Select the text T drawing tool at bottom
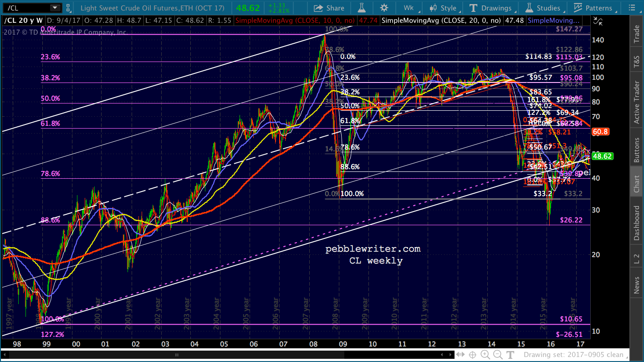The height and width of the screenshot is (362, 644). [x=510, y=355]
